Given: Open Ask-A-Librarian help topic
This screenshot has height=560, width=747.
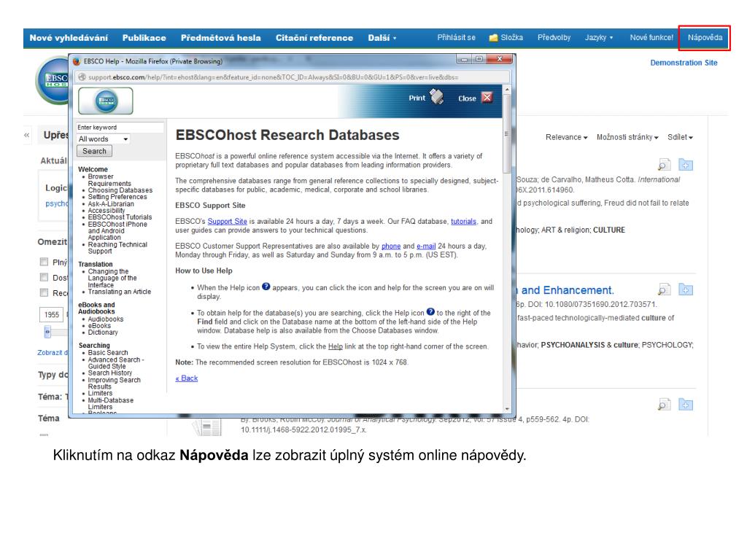Looking at the screenshot, I should 111,204.
